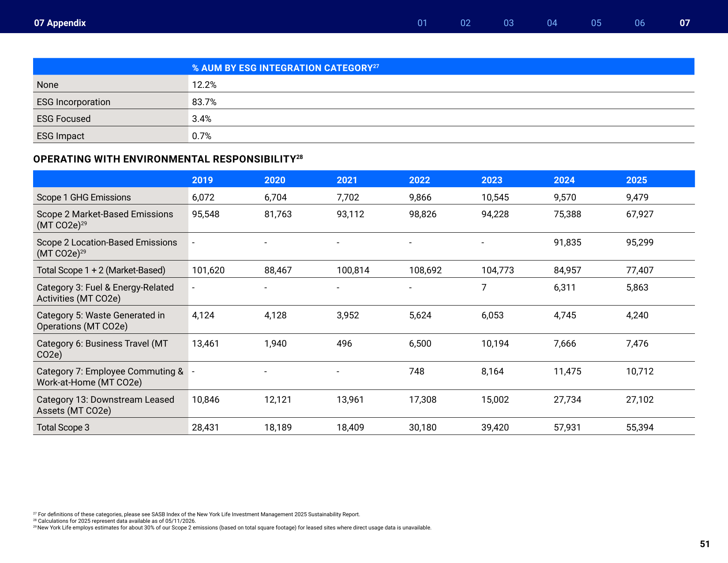Image resolution: width=728 pixels, height=563 pixels.
Task: Click the 'ESG Incorporation' row label
Action: click(74, 102)
